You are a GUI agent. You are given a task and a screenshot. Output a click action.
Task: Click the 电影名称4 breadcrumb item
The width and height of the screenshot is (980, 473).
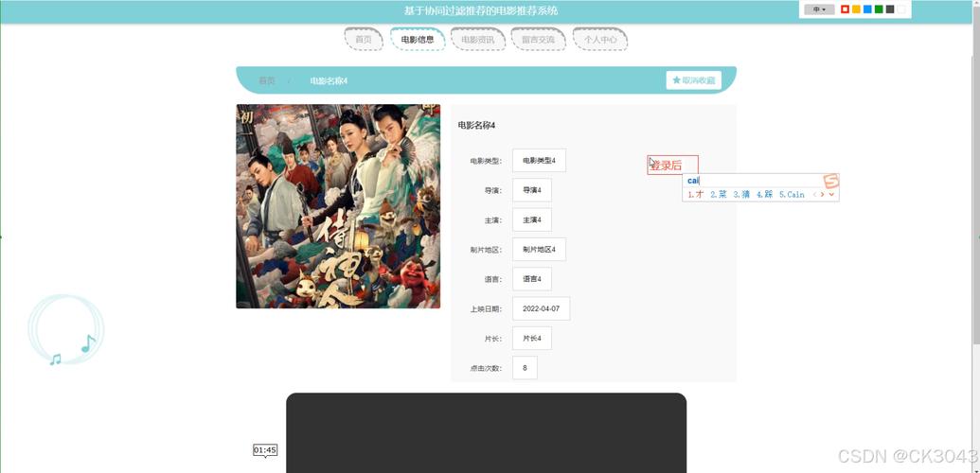(329, 80)
